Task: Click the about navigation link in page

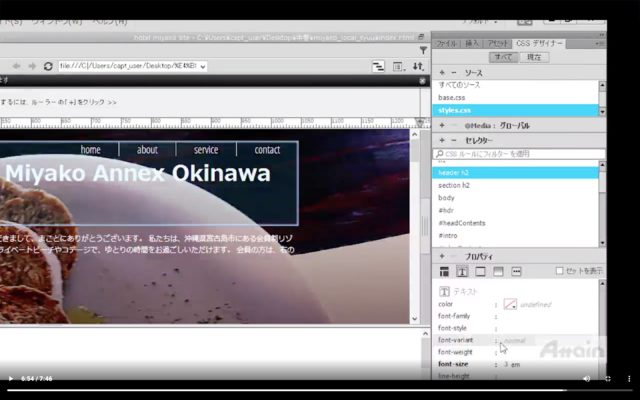Action: [x=147, y=150]
